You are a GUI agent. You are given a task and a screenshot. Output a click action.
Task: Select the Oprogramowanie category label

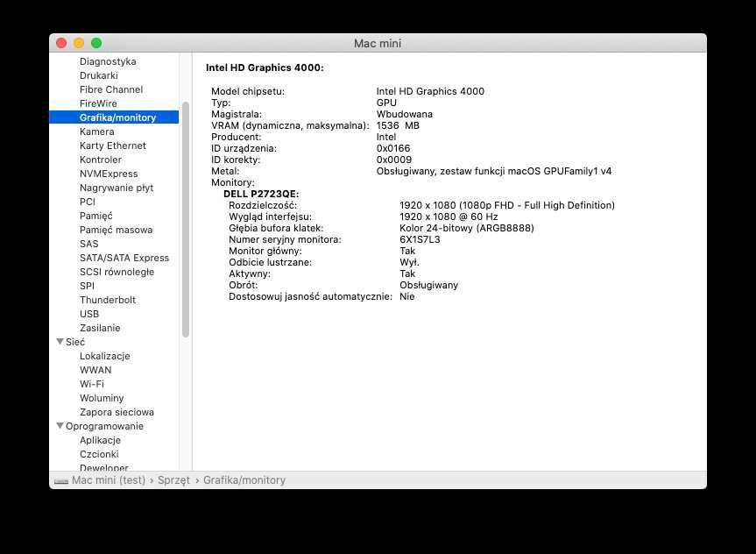click(x=104, y=426)
